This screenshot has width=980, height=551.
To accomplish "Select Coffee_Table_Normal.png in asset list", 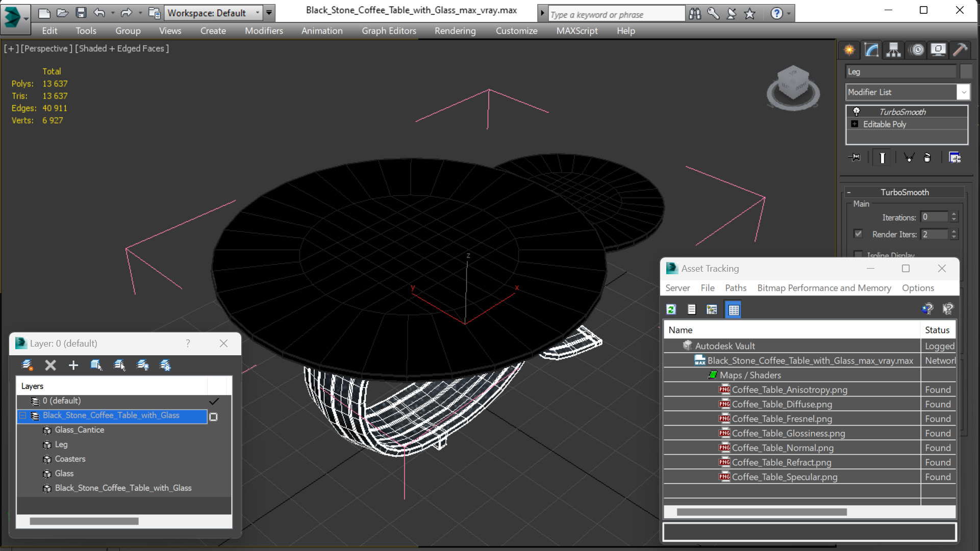I will (782, 448).
